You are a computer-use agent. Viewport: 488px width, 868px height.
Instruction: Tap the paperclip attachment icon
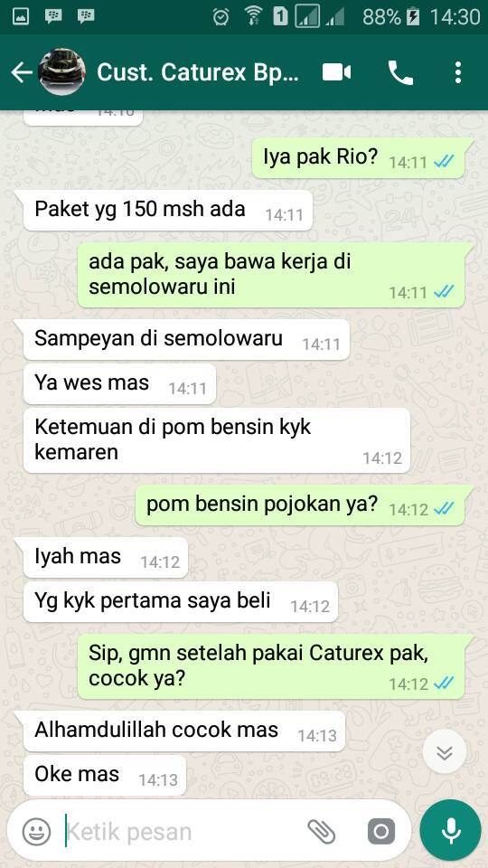322,832
